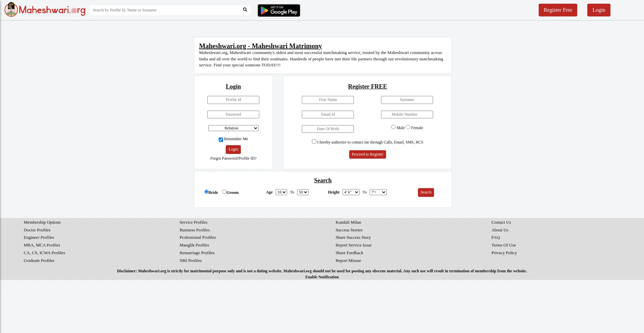Click the red Search button
Image resolution: width=644 pixels, height=333 pixels.
pos(426,192)
